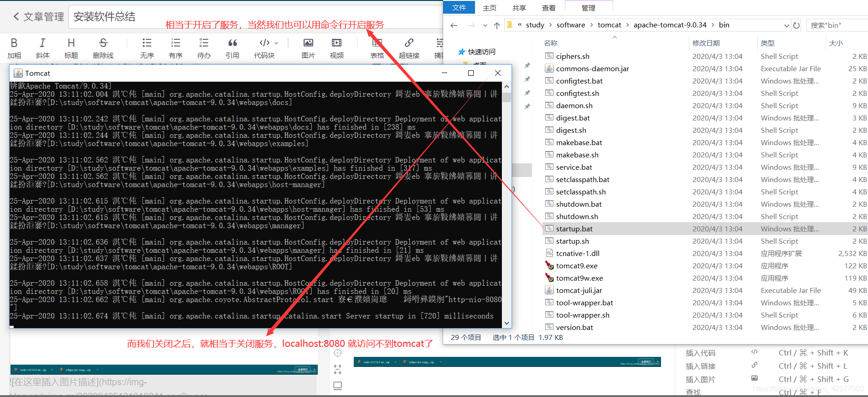
Task: Open the 管理 ribbon tab
Action: click(588, 8)
